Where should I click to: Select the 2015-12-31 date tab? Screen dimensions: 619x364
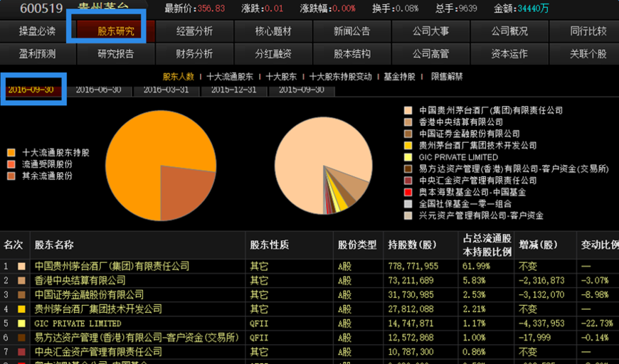[233, 90]
